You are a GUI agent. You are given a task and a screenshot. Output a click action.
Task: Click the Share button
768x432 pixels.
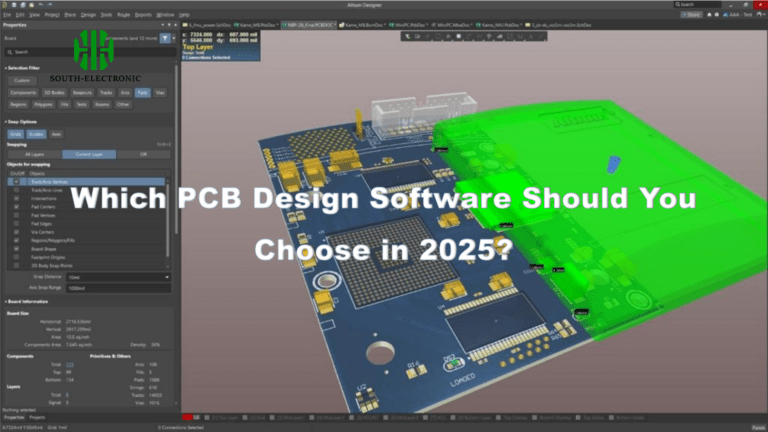pos(691,15)
